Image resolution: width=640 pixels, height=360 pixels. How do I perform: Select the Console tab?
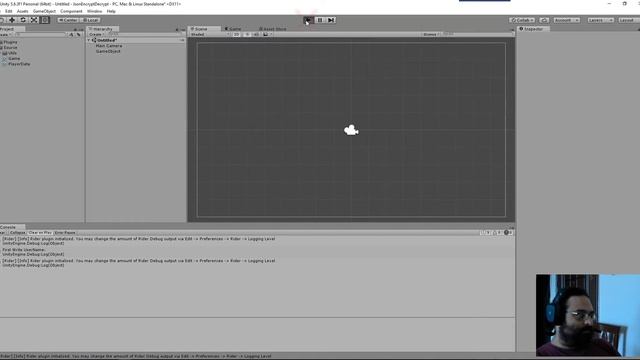[x=12, y=227]
